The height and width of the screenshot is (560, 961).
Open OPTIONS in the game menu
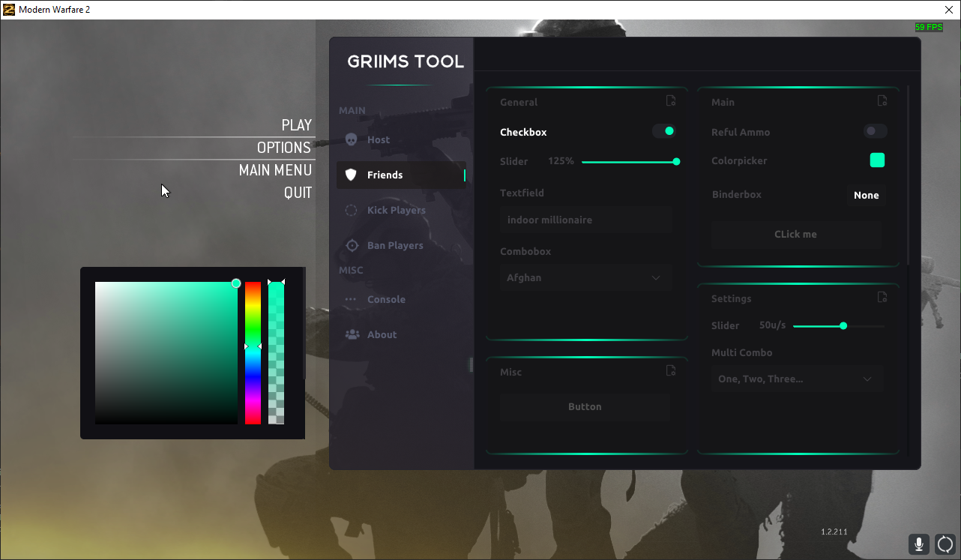(284, 148)
